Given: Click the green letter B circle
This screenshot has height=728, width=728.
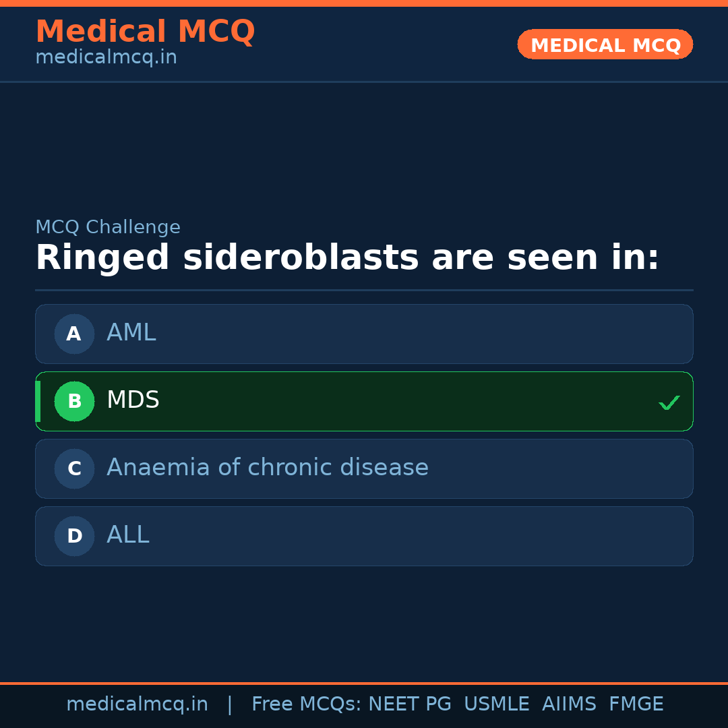Looking at the screenshot, I should (74, 401).
